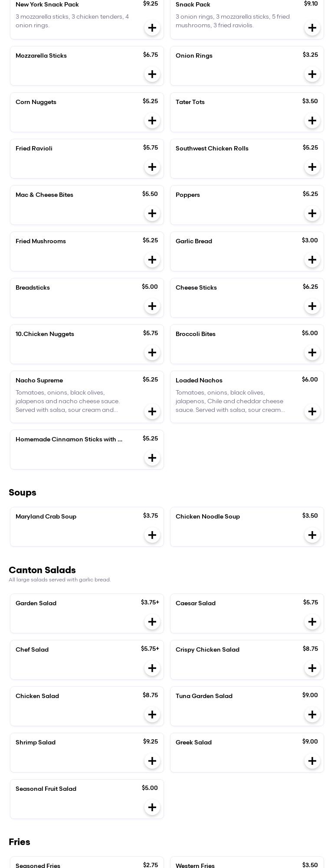The image size is (334, 868).
Task: Open the Caesar Salad item card
Action: (x=247, y=613)
